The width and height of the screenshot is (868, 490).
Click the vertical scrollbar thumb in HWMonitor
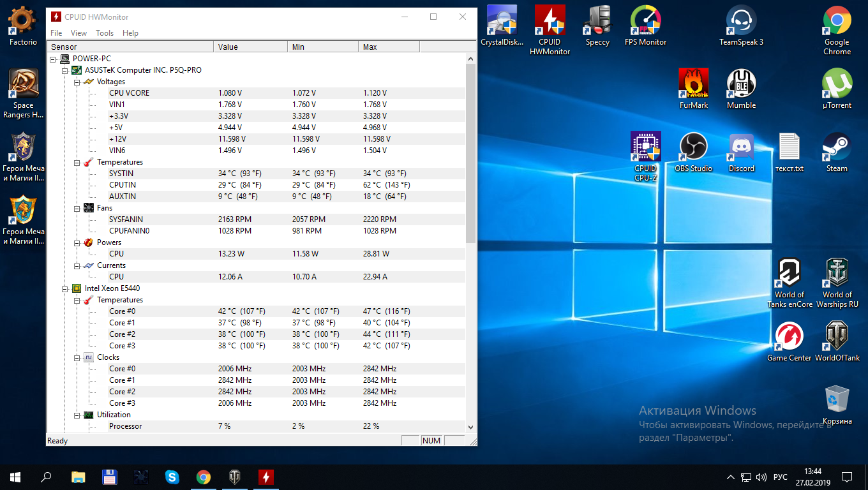click(x=470, y=153)
